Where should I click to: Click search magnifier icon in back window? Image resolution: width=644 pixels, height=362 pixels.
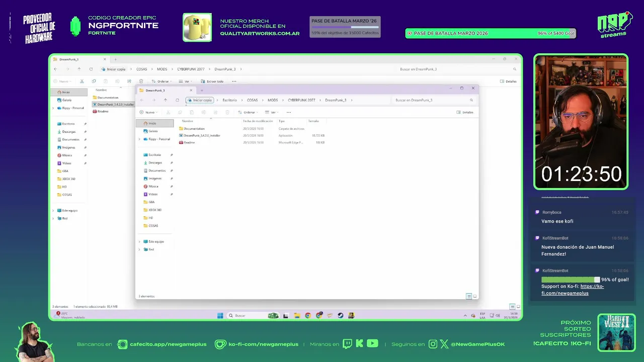515,69
